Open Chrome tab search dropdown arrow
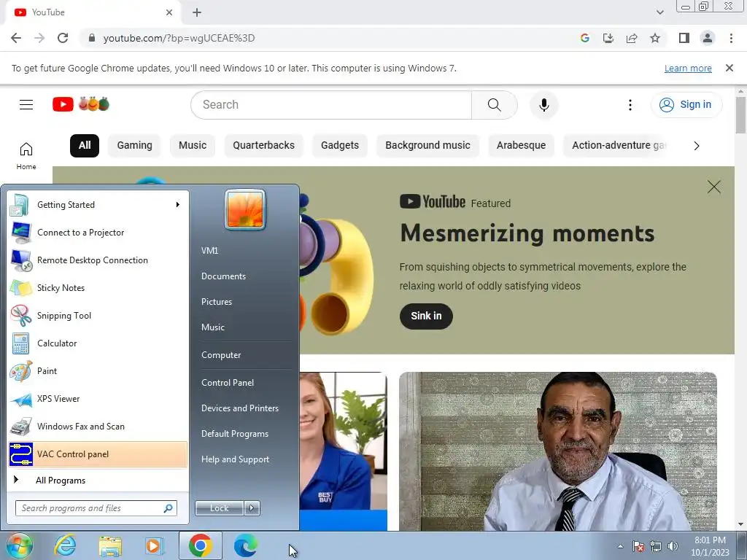 [659, 12]
